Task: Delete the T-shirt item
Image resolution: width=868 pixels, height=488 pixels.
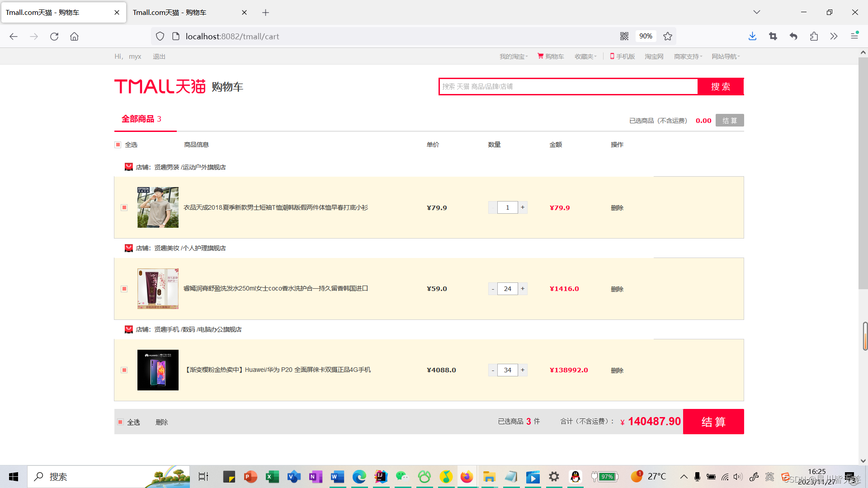Action: pyautogui.click(x=617, y=208)
